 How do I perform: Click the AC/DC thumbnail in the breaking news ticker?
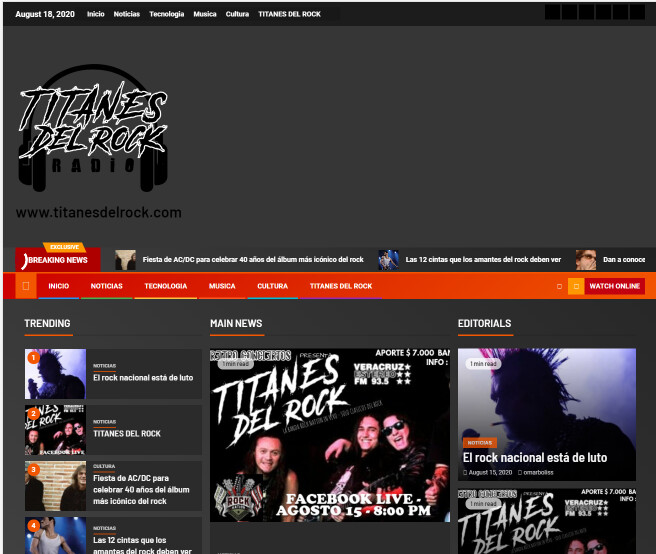click(126, 260)
